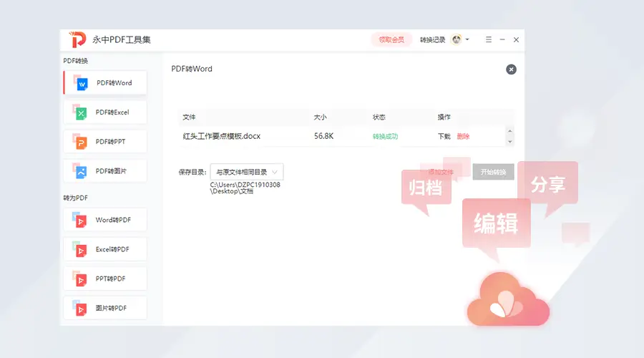Click the 转换成功 status text
Image resolution: width=644 pixels, height=358 pixels.
[385, 137]
